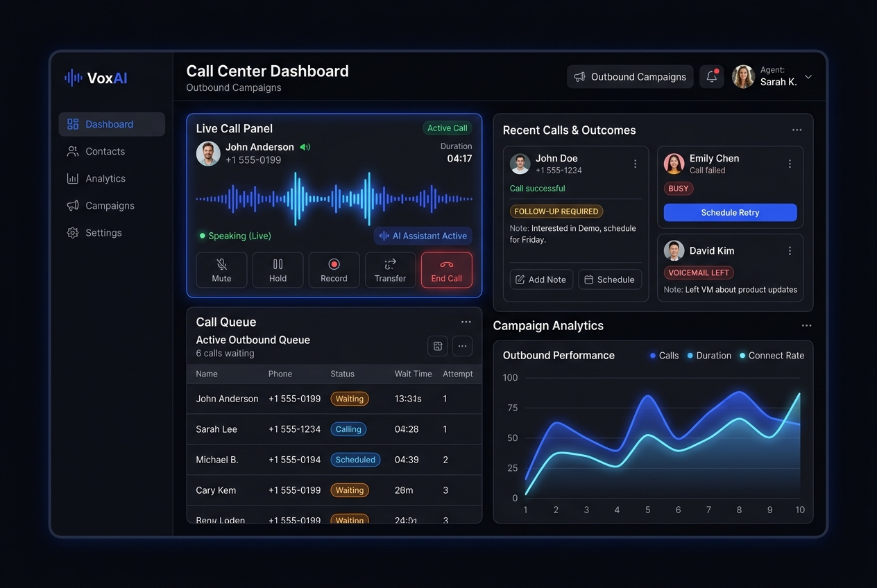Open Emily Chen card kebab menu
877x588 pixels.
click(x=790, y=164)
